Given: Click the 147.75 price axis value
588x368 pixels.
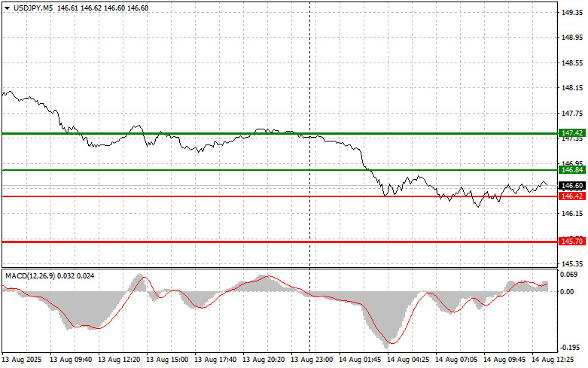Looking at the screenshot, I should point(572,113).
